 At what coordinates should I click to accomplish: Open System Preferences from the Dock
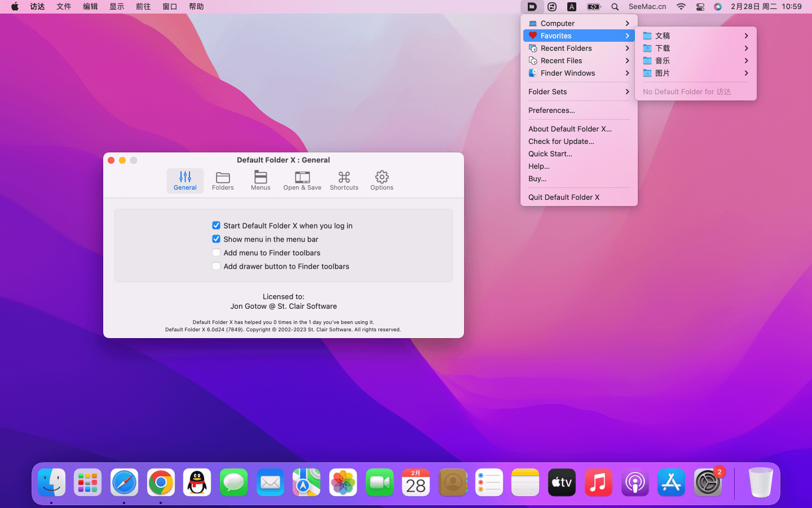click(708, 483)
